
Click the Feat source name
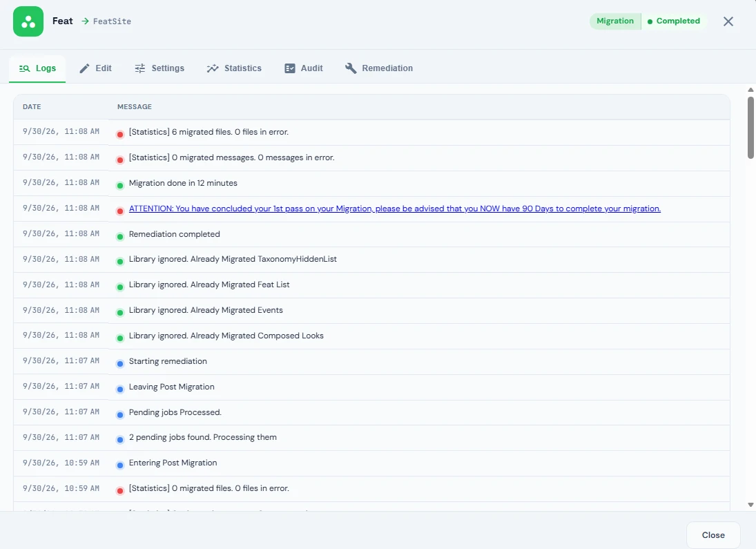(63, 21)
